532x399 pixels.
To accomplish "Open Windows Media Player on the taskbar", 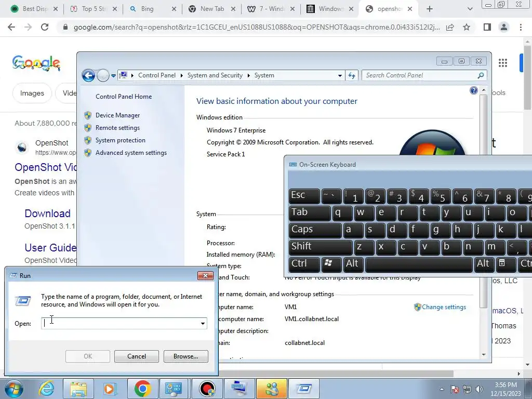I will (x=110, y=389).
